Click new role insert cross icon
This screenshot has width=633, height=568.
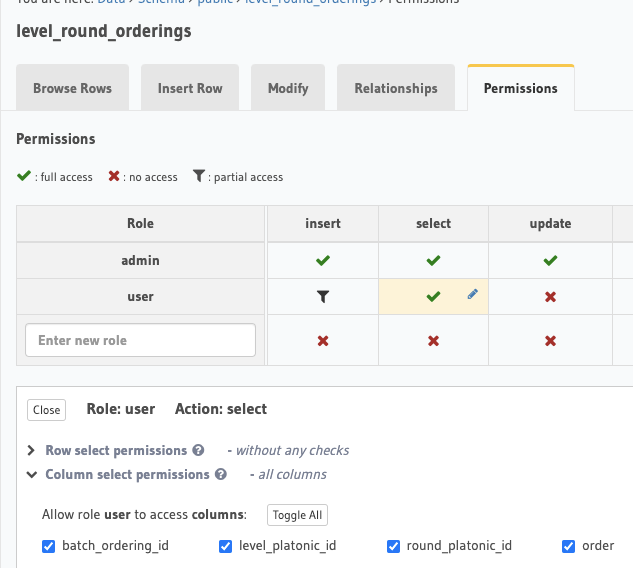click(x=322, y=341)
